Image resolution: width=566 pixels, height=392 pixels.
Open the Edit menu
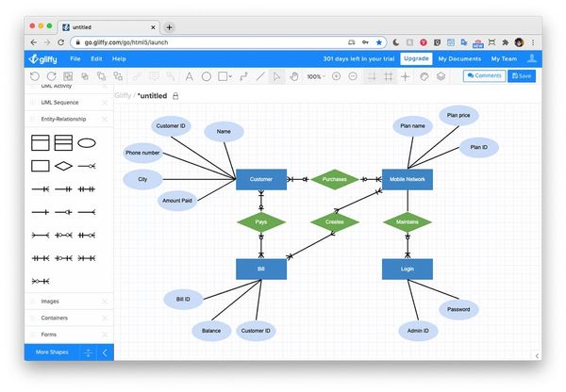tap(96, 58)
